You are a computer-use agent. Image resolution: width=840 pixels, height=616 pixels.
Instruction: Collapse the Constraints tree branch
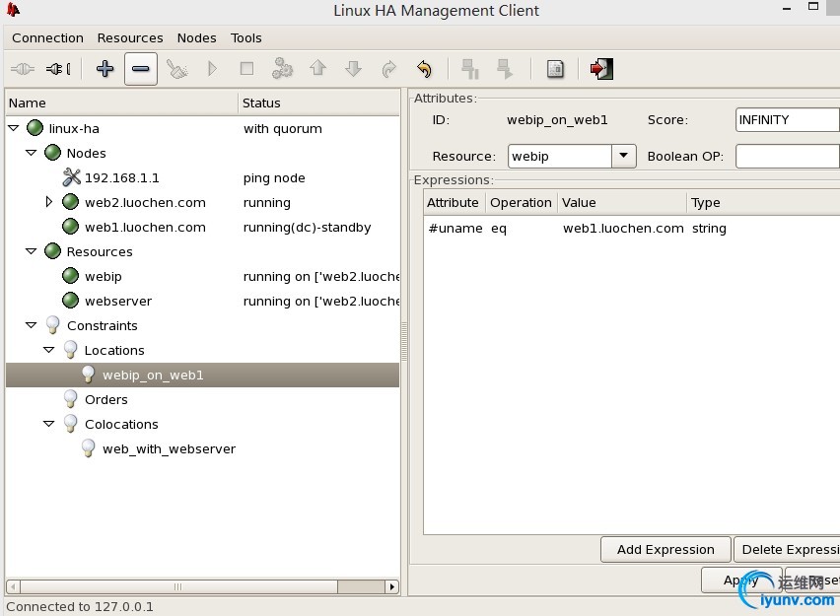(32, 325)
